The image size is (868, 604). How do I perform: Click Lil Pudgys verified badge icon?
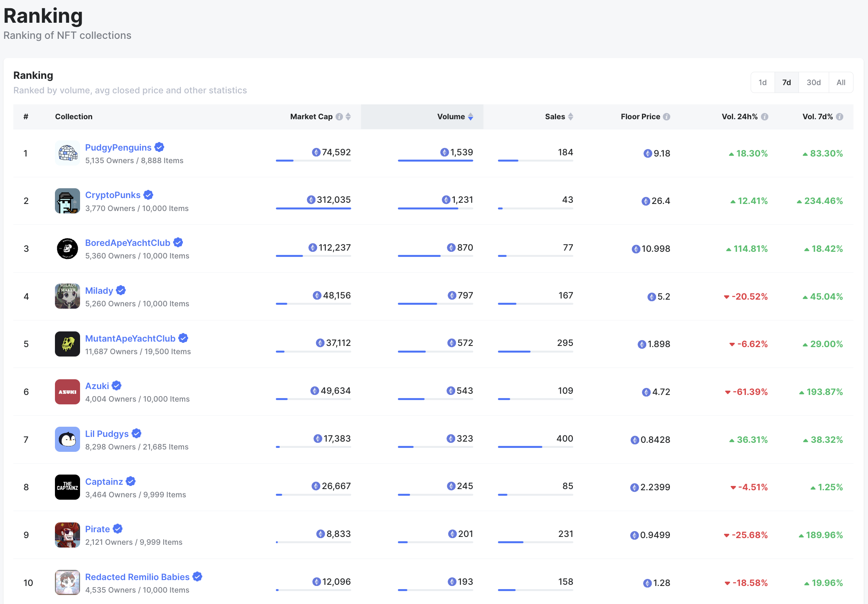tap(137, 433)
